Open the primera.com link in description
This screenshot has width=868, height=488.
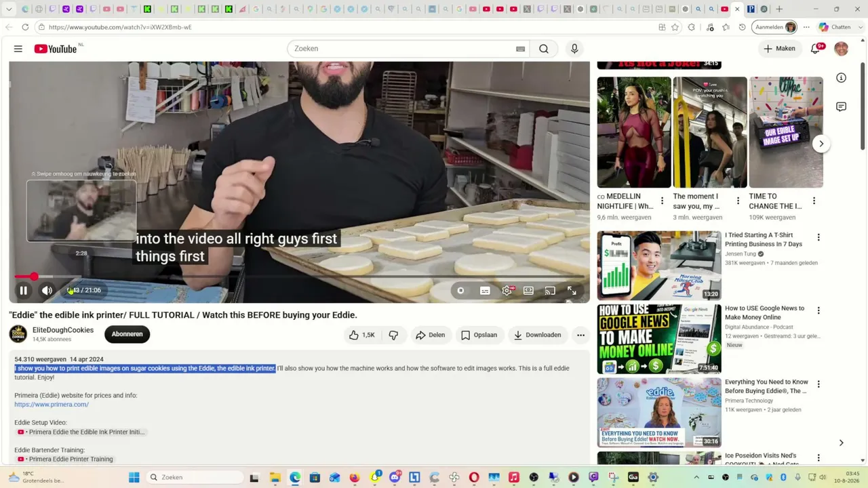point(52,405)
